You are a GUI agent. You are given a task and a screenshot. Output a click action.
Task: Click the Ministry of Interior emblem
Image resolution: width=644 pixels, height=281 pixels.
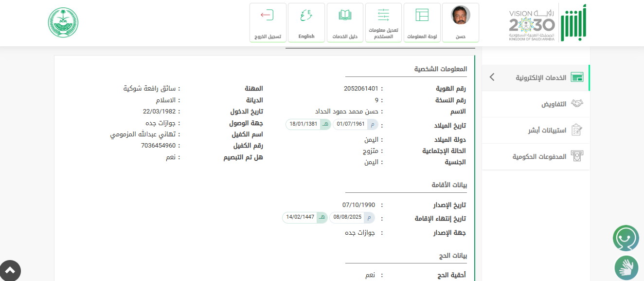[x=63, y=22]
